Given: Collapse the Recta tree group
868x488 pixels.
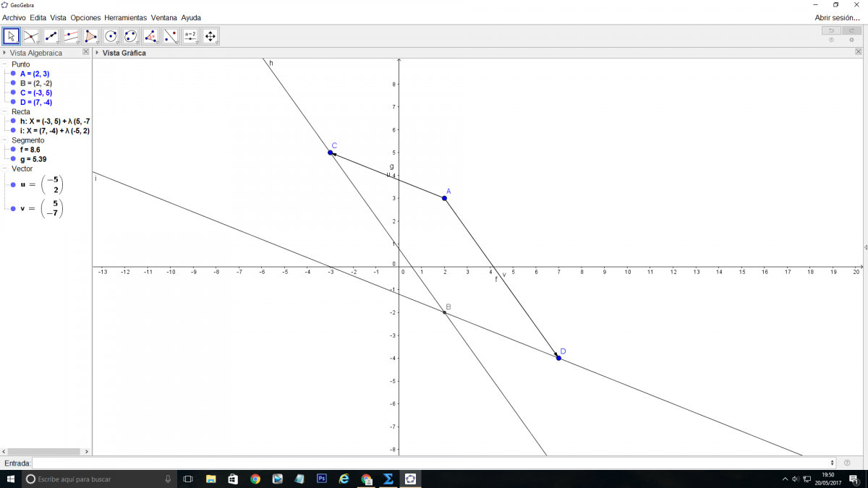Looking at the screenshot, I should (x=5, y=112).
